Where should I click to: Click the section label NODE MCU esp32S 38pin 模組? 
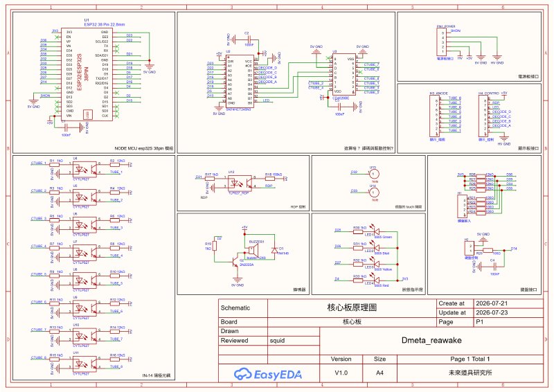pos(144,148)
